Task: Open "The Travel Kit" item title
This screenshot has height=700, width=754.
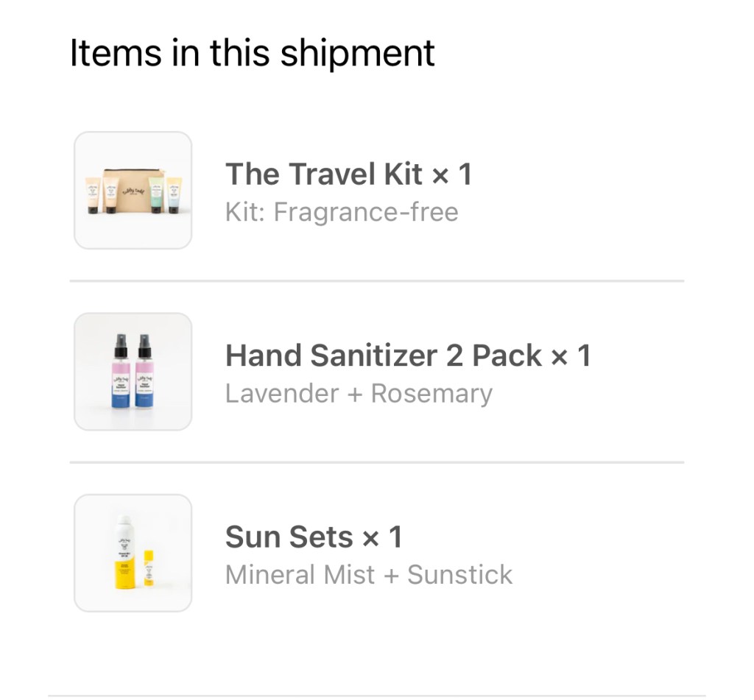Action: point(323,175)
